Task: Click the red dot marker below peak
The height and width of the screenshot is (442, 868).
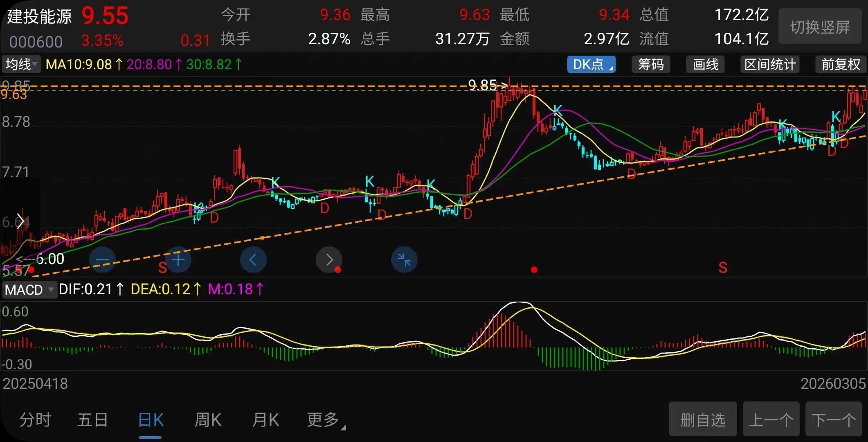Action: pyautogui.click(x=534, y=270)
